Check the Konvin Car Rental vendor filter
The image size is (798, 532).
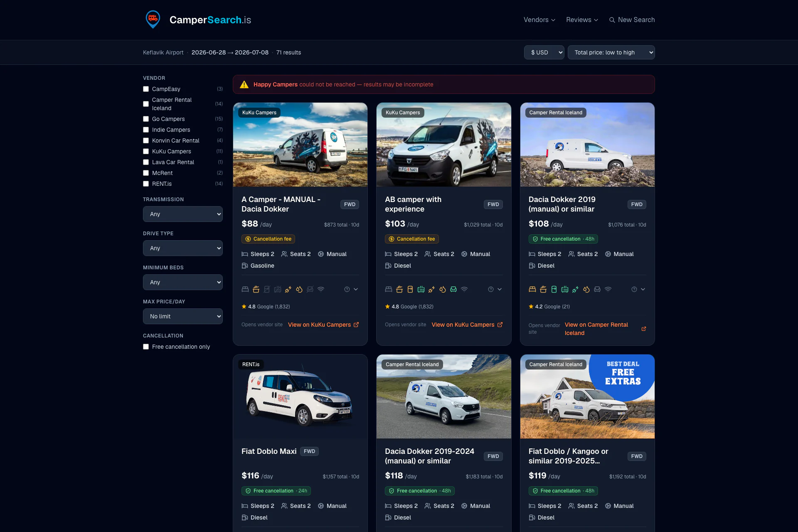[146, 140]
